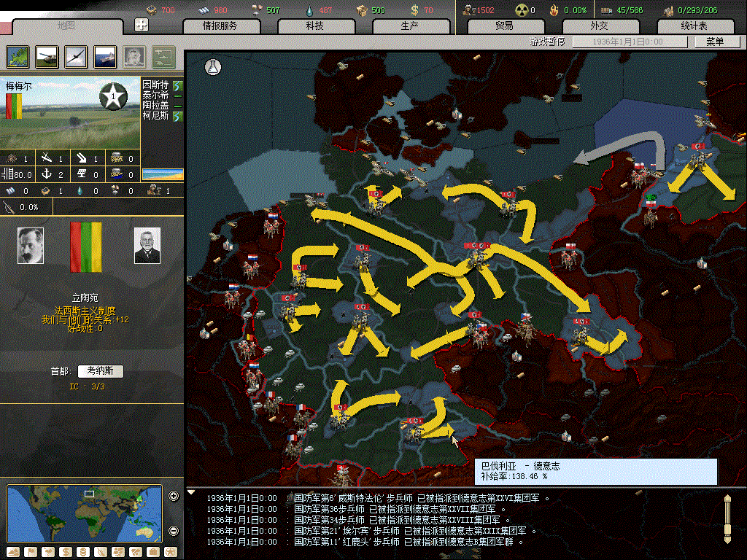Image resolution: width=747 pixels, height=560 pixels.
Task: Switch to weather map mode clouds icon
Action: (x=118, y=552)
